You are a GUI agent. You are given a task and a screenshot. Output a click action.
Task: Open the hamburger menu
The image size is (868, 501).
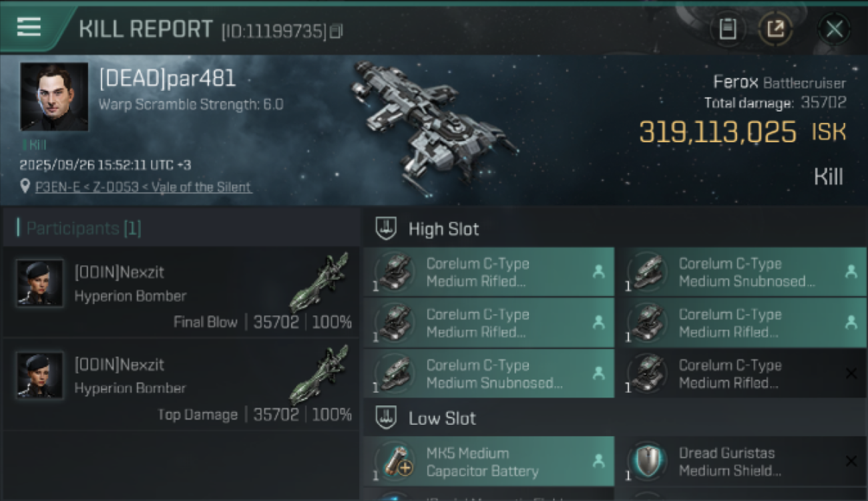click(x=29, y=27)
